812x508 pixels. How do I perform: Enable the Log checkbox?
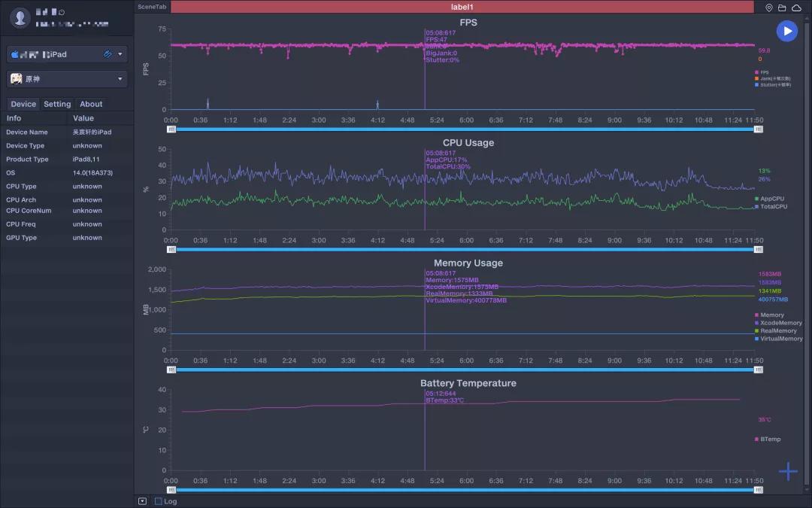159,501
